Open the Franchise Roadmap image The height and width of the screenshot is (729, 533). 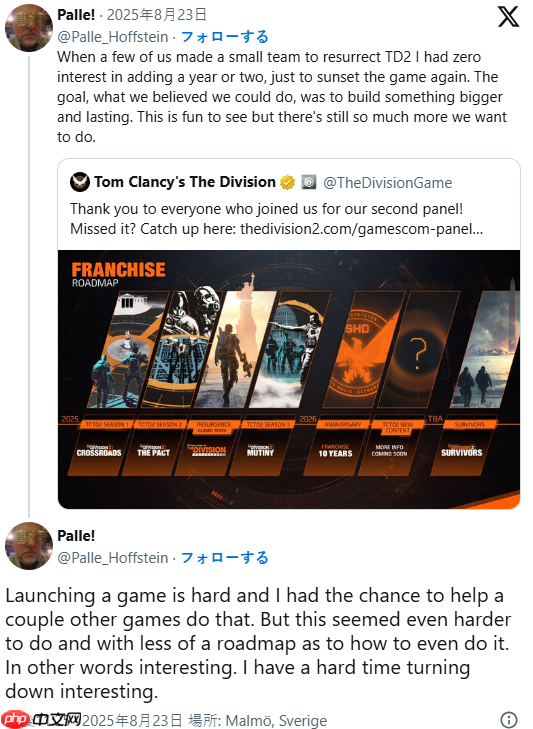pos(289,379)
